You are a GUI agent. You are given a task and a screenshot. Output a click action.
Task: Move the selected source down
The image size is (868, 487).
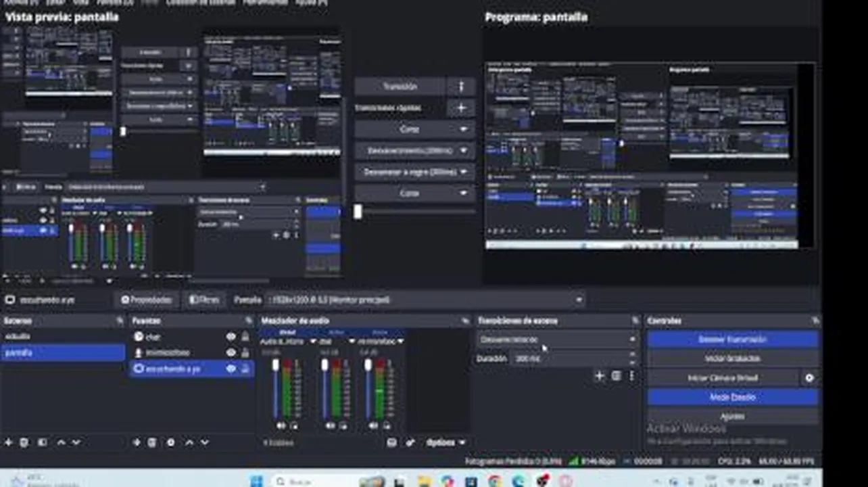tap(204, 442)
